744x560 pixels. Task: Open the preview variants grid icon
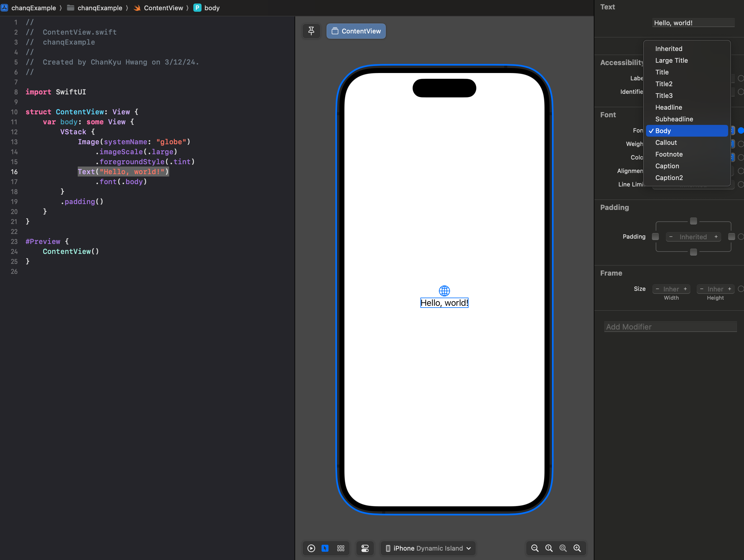coord(341,548)
